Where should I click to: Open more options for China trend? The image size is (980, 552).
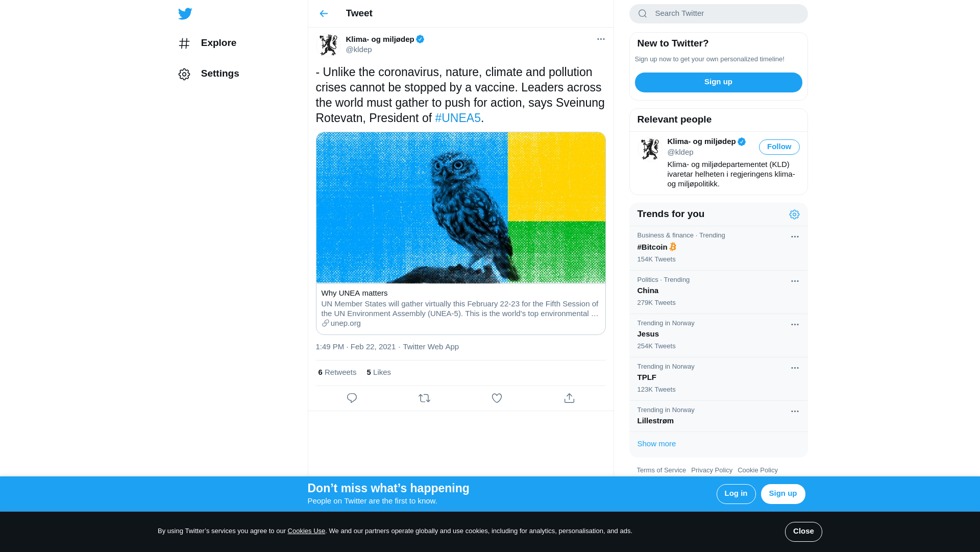(x=795, y=281)
